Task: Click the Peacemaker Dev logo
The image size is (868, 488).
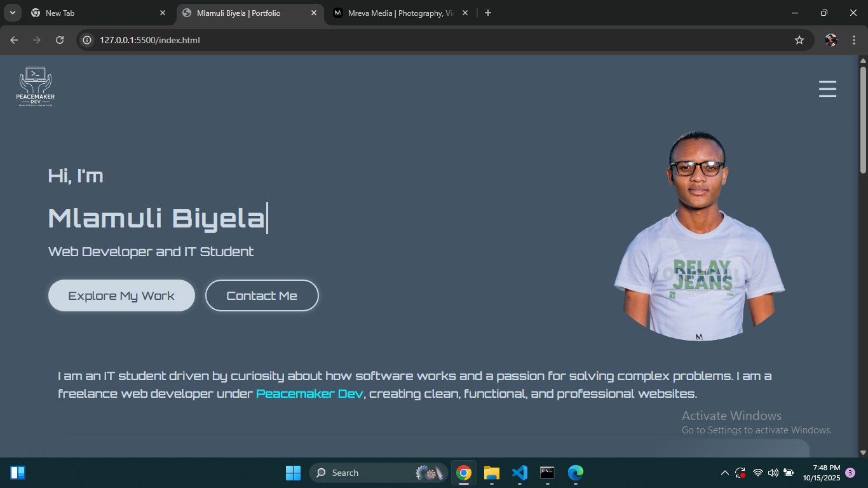Action: click(36, 86)
